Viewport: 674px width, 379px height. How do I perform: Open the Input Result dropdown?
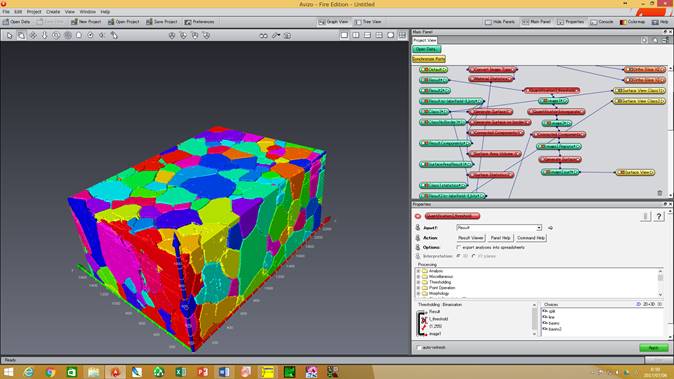coord(499,227)
